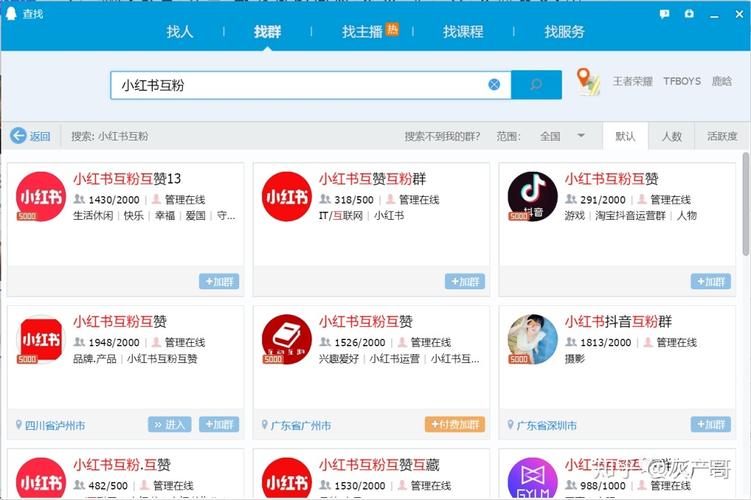This screenshot has height=500, width=751.
Task: Open group title 小红书互粉.互赞
Action: click(x=122, y=465)
